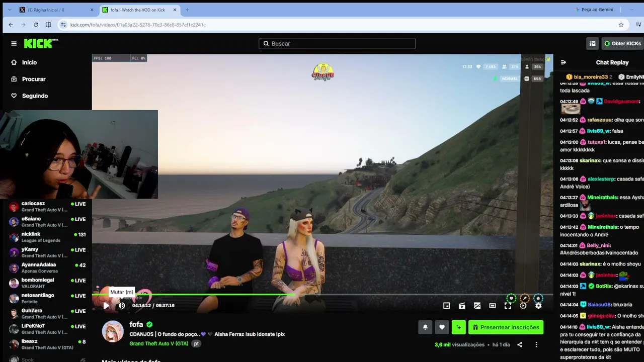Open Grand Theft Auto V (GTA) category link
This screenshot has width=644, height=362.
(159, 344)
